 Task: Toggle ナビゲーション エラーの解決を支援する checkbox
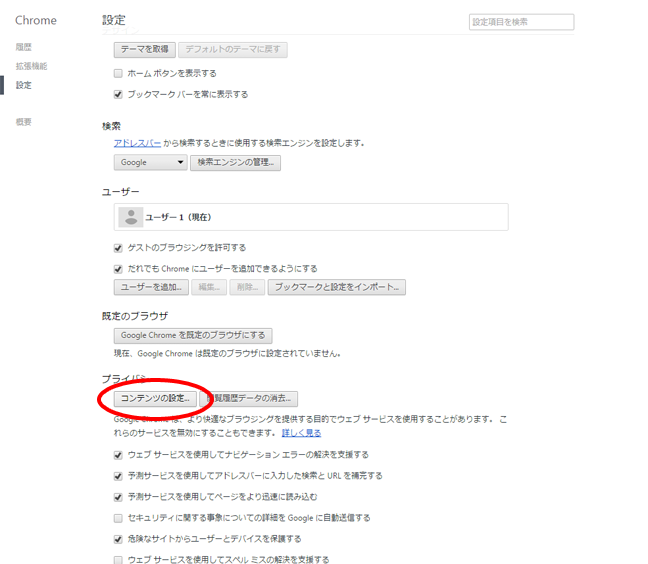(118, 455)
